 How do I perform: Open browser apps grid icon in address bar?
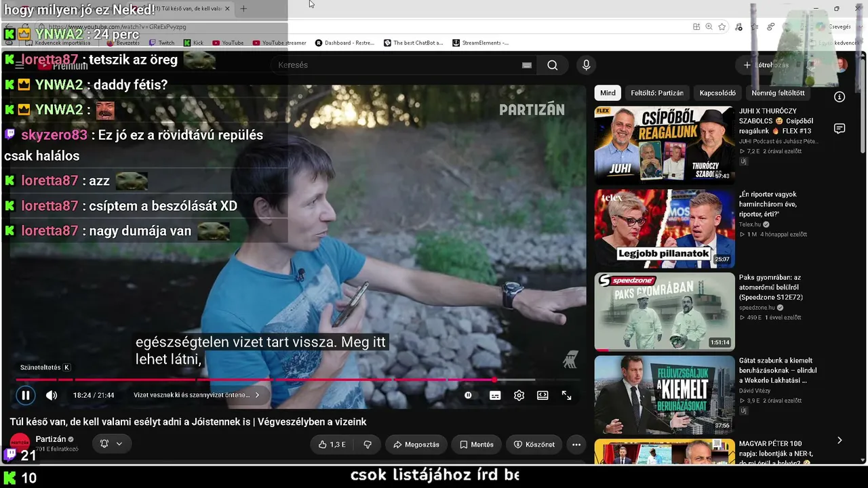[x=696, y=27]
